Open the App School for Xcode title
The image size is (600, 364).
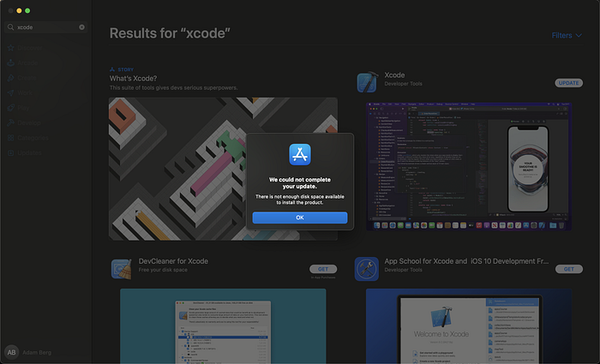pos(466,261)
